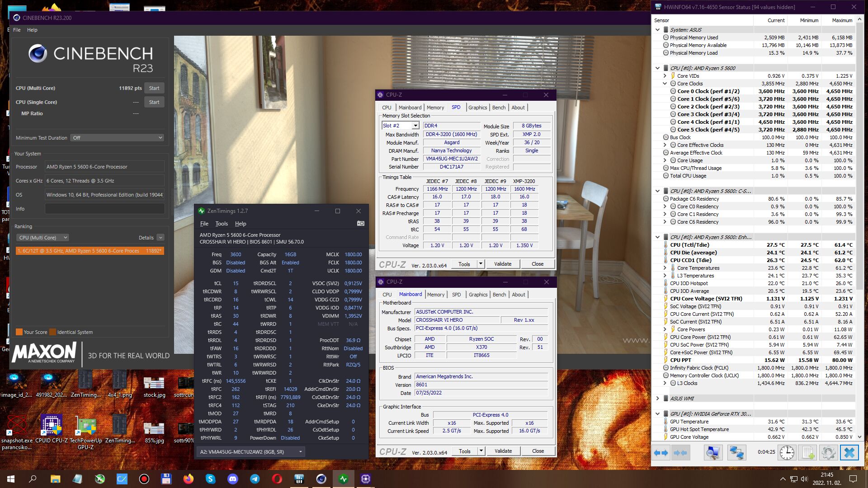Viewport: 868px width, 488px height.
Task: Click Close button in CPU-Z Mainboard window
Action: 538,451
